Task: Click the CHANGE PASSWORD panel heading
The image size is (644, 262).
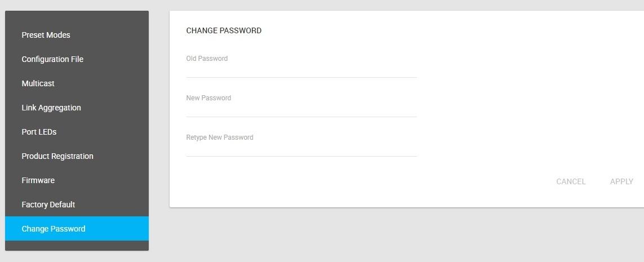Action: pyautogui.click(x=224, y=30)
